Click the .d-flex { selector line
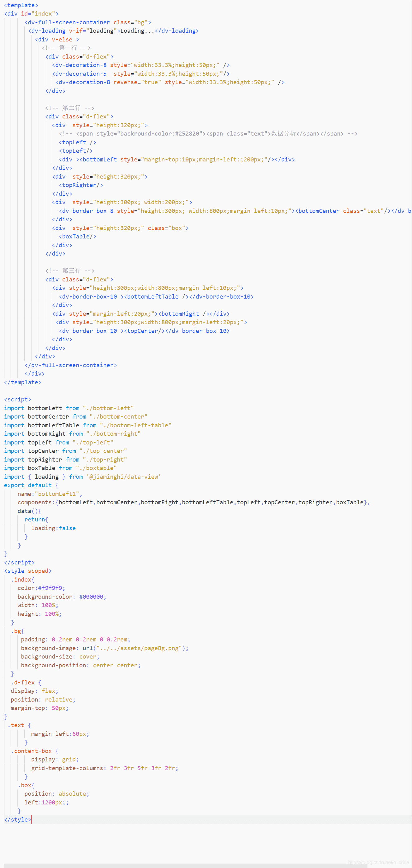 point(26,682)
